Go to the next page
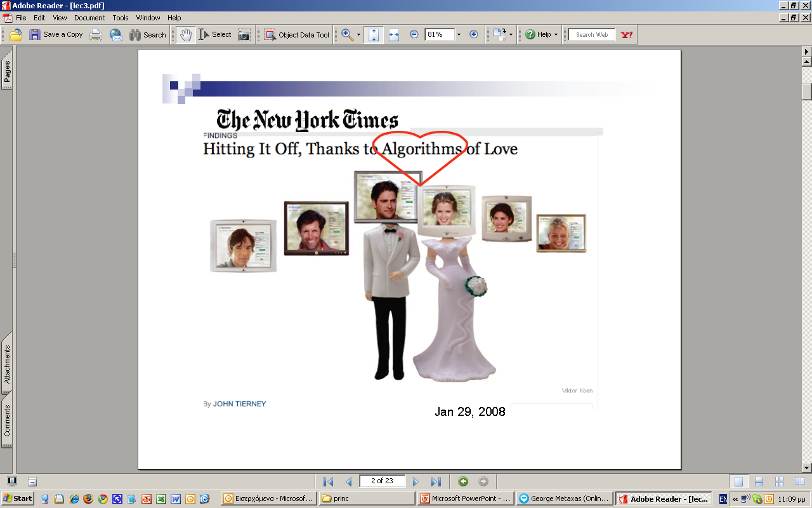 pos(416,481)
